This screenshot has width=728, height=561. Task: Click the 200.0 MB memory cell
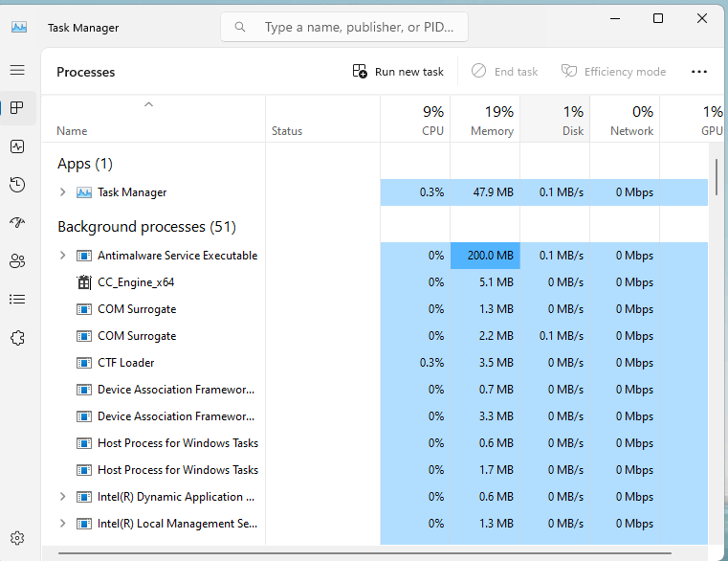coord(485,256)
